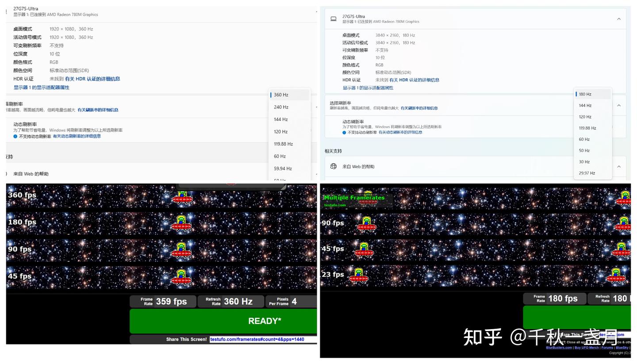Click the UFO in 45 fps lane of 360 Hz test
The width and height of the screenshot is (637, 364).
tap(181, 277)
